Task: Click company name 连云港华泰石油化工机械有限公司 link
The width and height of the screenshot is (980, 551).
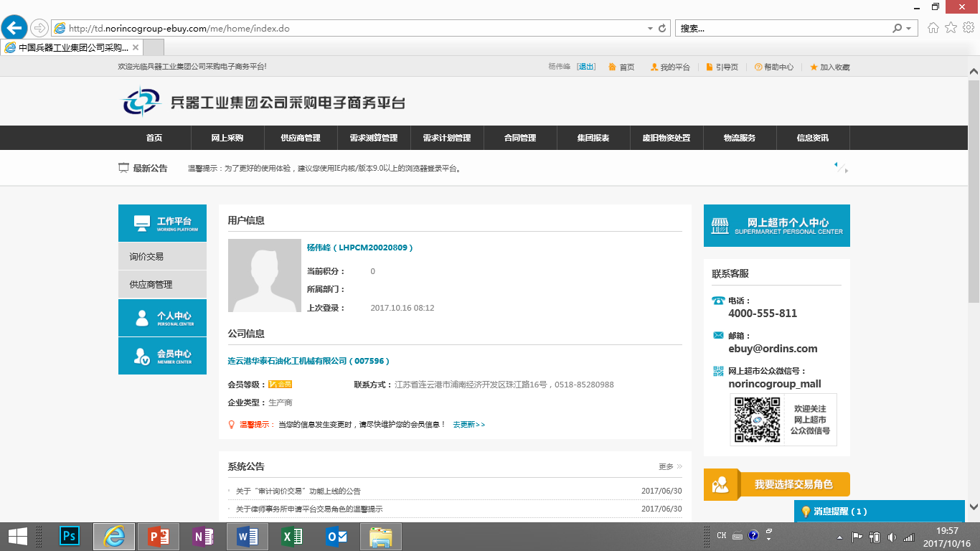Action: [x=309, y=361]
